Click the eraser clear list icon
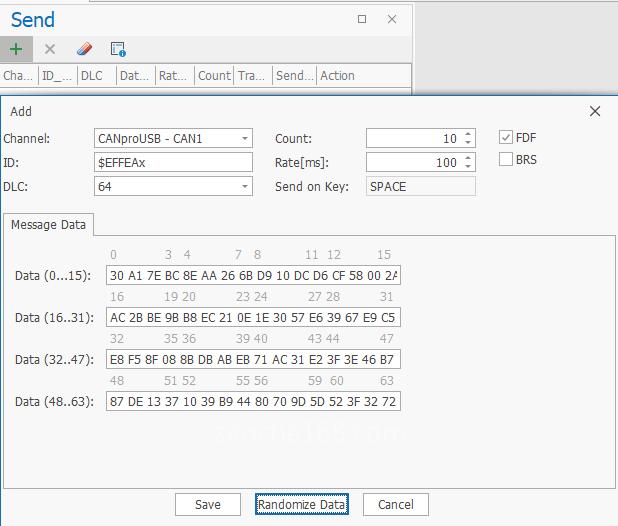The image size is (618, 526). point(84,49)
